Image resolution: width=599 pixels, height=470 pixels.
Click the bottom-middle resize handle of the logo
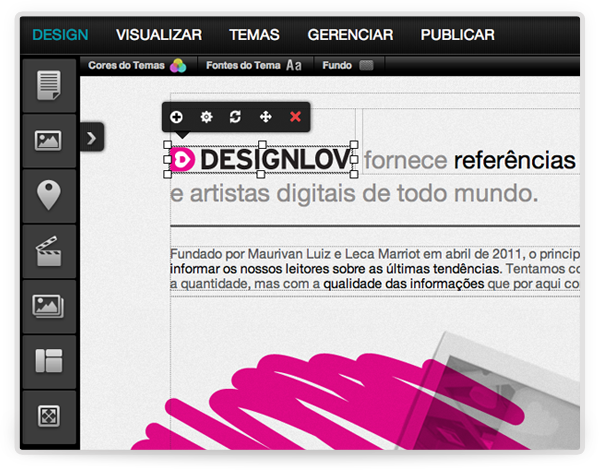click(x=261, y=174)
